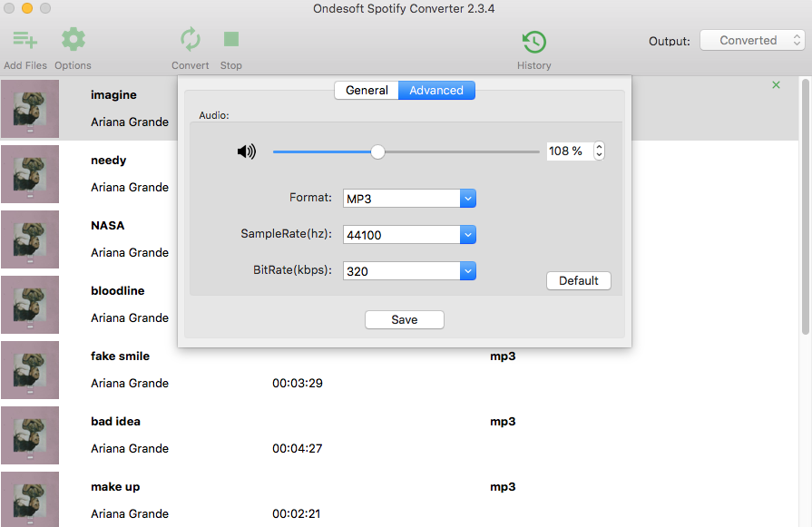Viewport: 812px width, 527px height.
Task: Select the track title imagine
Action: point(113,94)
